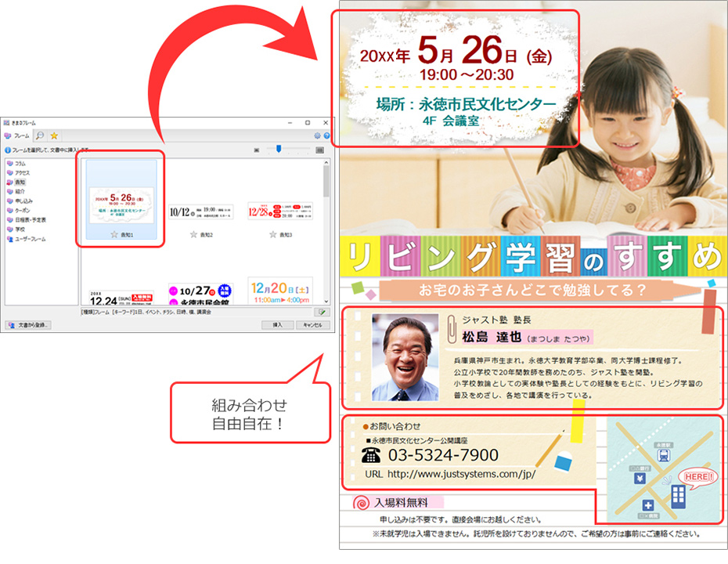Viewport: 728px width, 564px height.
Task: Click the 挿入 button
Action: coord(276,324)
